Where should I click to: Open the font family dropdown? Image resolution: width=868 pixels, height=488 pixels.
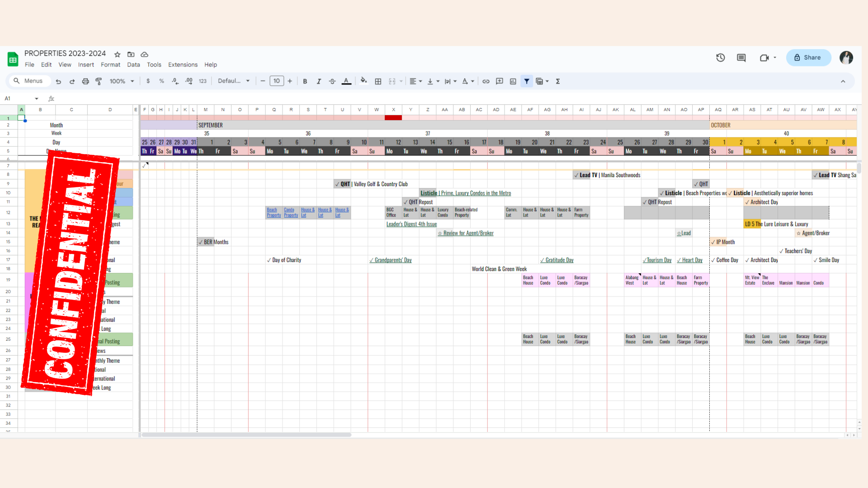click(234, 81)
